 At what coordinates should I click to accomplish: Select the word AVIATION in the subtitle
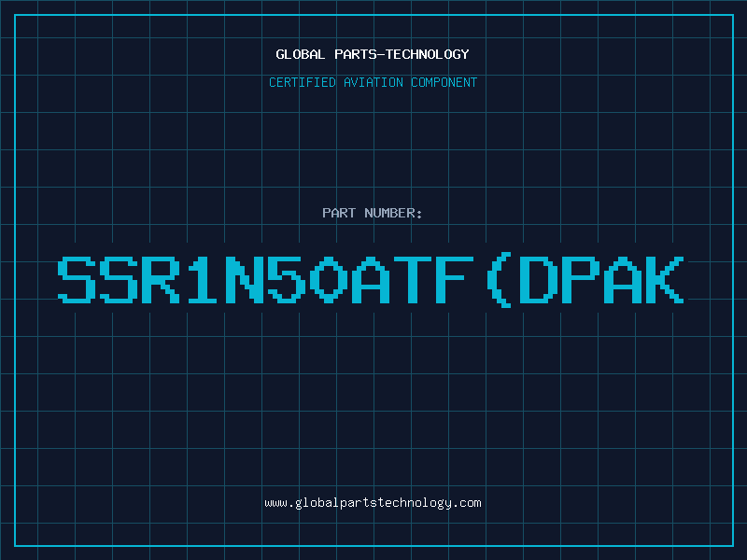pyautogui.click(x=373, y=82)
